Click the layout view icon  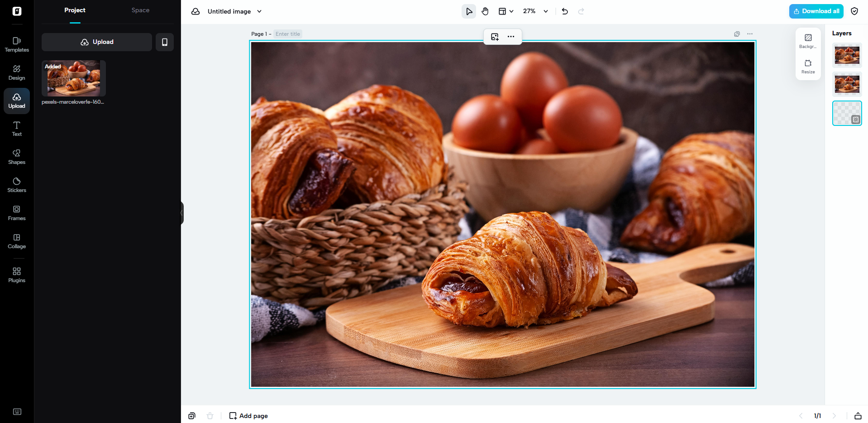click(x=502, y=11)
